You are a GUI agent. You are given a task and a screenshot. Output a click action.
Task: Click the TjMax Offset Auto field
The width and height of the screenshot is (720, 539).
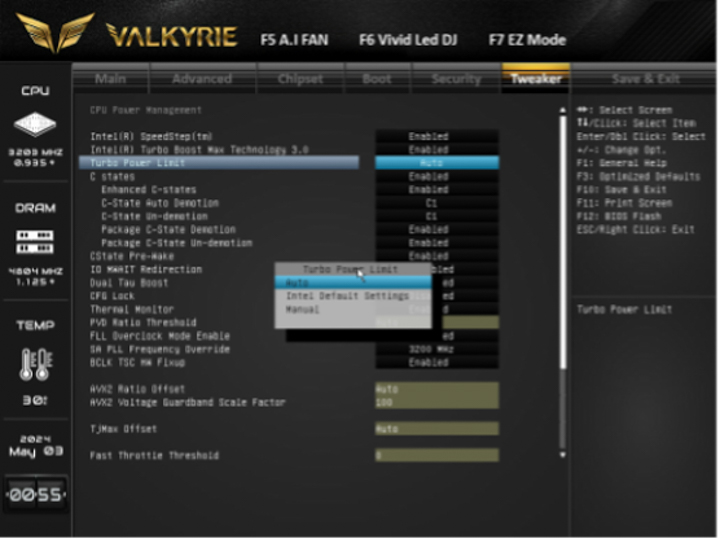(437, 429)
